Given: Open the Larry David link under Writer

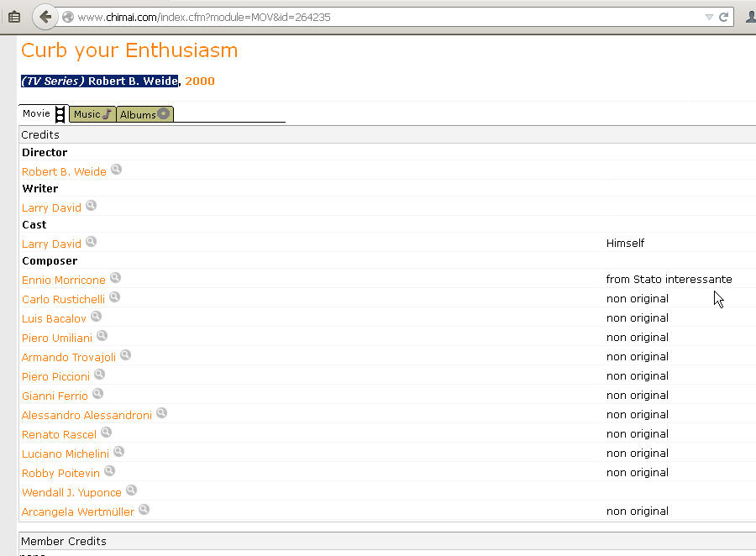Looking at the screenshot, I should click(x=51, y=207).
